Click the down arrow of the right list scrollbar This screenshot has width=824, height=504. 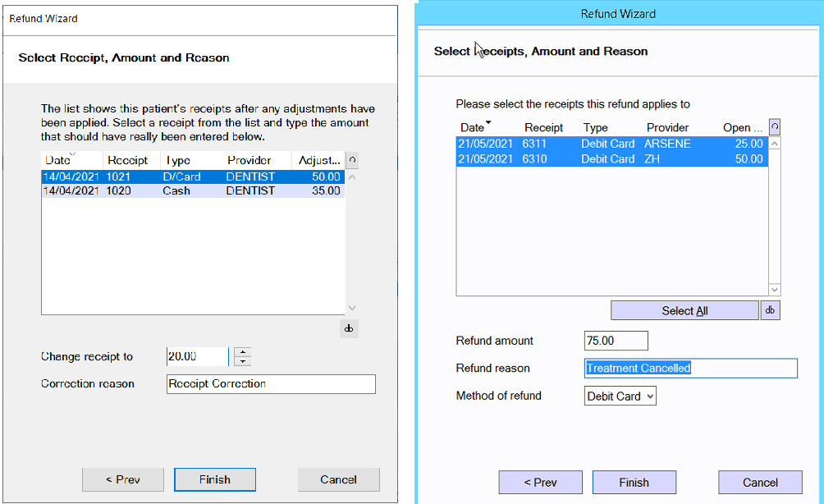pos(775,290)
